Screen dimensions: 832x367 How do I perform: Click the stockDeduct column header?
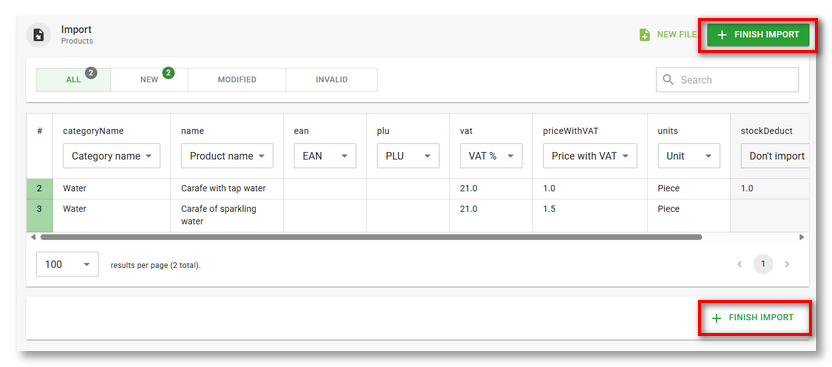(766, 130)
